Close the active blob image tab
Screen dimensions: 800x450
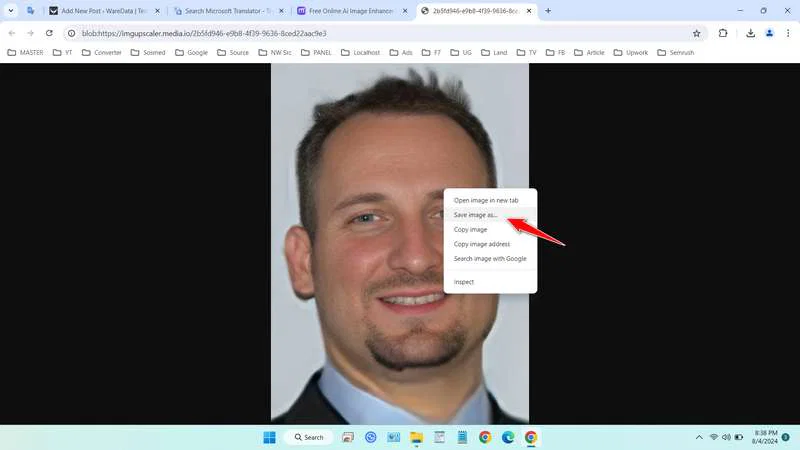529,11
